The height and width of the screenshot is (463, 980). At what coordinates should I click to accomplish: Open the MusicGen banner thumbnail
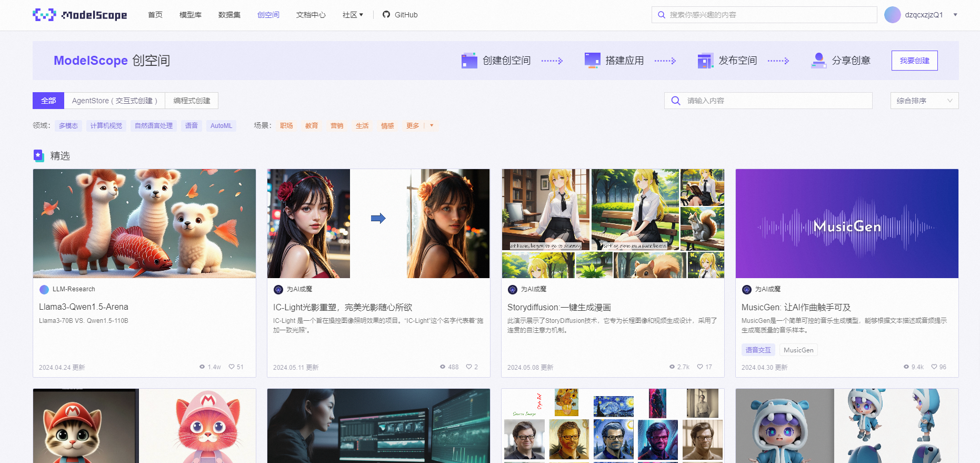pyautogui.click(x=847, y=223)
